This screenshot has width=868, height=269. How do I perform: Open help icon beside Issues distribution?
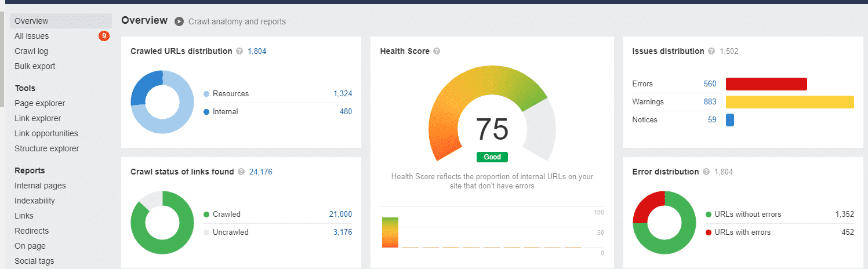pyautogui.click(x=711, y=51)
